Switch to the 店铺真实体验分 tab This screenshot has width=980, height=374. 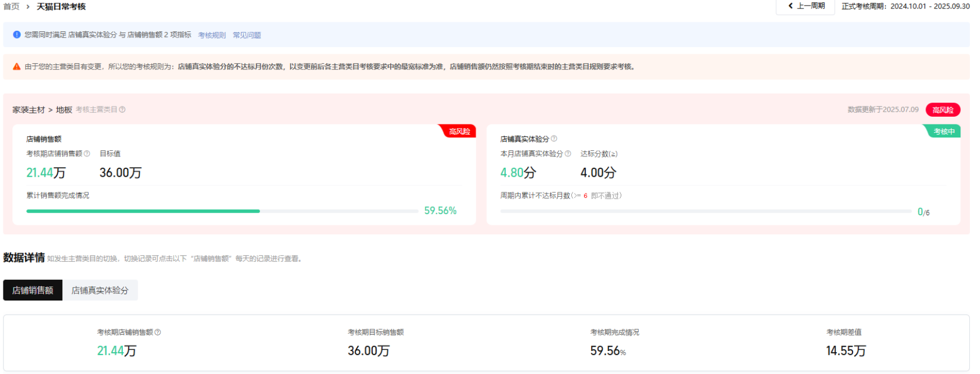(x=100, y=290)
